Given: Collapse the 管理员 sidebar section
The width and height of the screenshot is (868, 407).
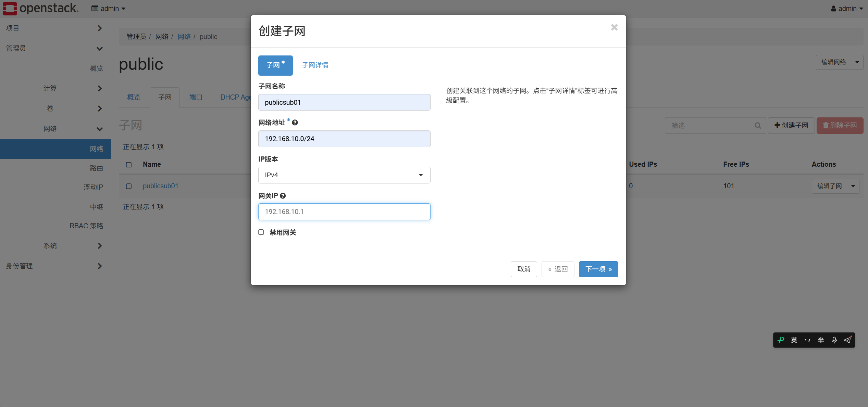Looking at the screenshot, I should [55, 48].
